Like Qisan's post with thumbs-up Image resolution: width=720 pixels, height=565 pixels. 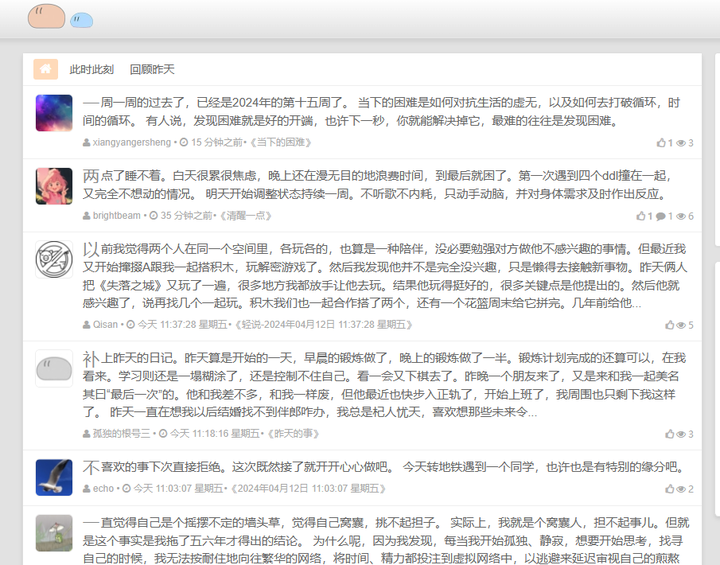coord(670,325)
